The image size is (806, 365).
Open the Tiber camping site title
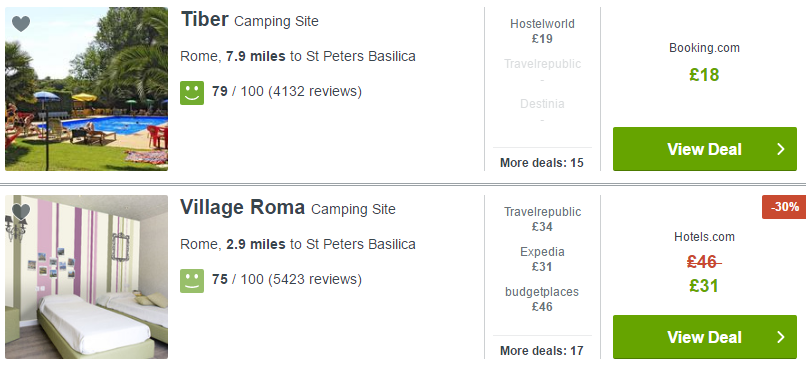(204, 20)
